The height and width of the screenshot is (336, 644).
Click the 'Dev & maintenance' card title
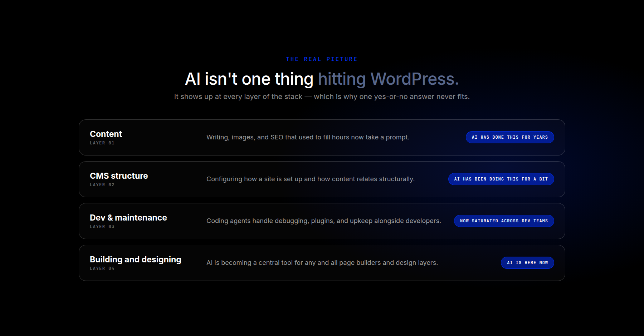pos(128,218)
